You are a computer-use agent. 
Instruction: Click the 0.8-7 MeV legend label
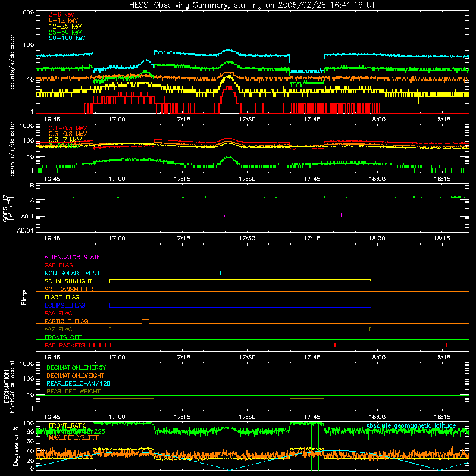click(x=65, y=140)
